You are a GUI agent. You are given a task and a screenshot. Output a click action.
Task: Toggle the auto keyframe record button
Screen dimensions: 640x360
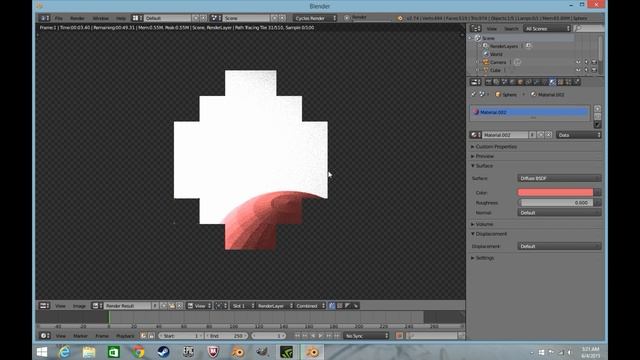tap(399, 336)
